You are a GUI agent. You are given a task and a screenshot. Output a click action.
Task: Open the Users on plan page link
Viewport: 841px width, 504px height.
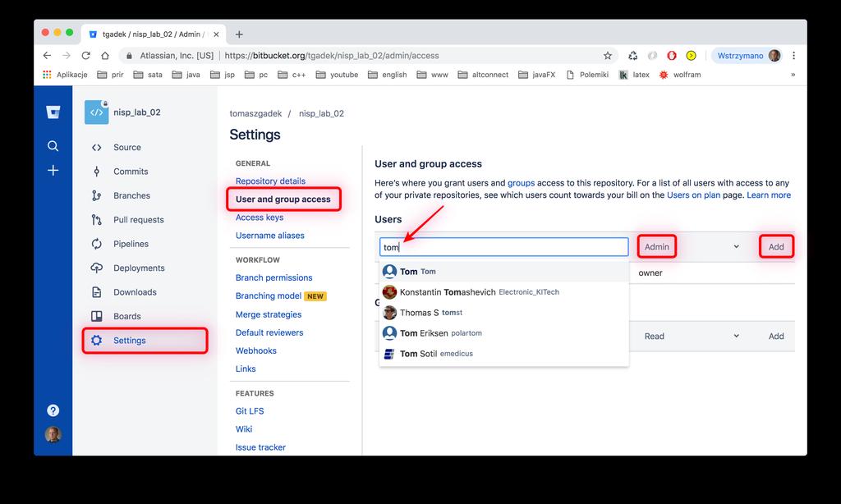pos(693,195)
